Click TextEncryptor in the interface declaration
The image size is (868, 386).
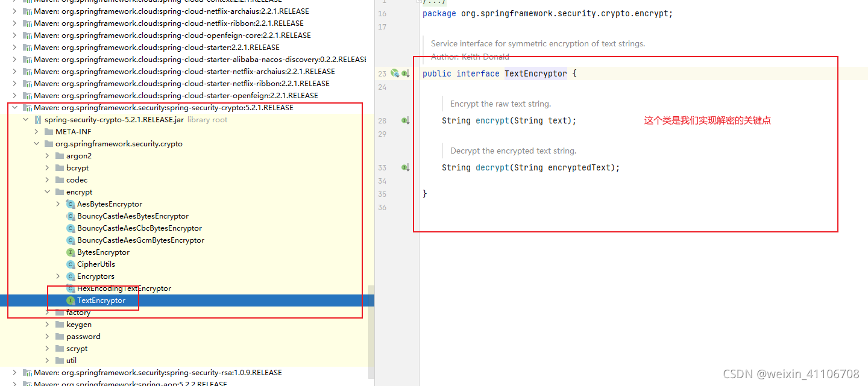pos(536,73)
